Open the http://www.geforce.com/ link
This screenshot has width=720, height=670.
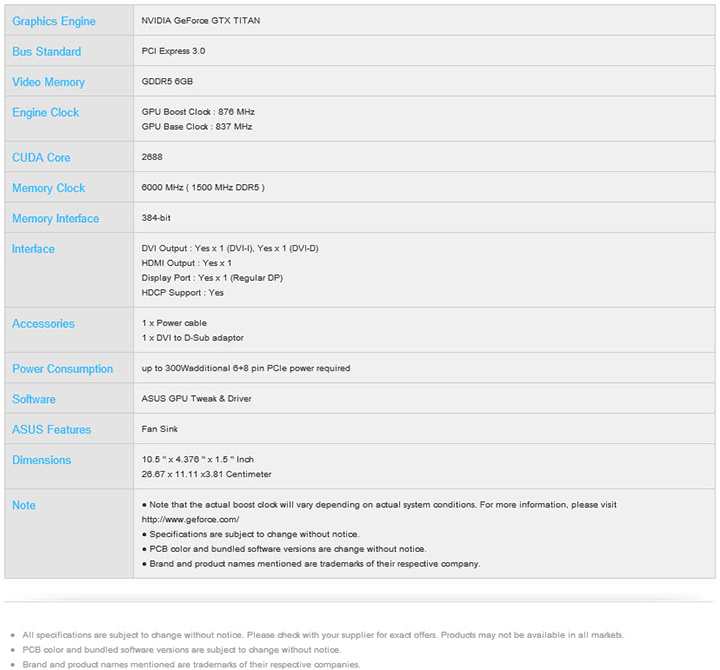190,520
